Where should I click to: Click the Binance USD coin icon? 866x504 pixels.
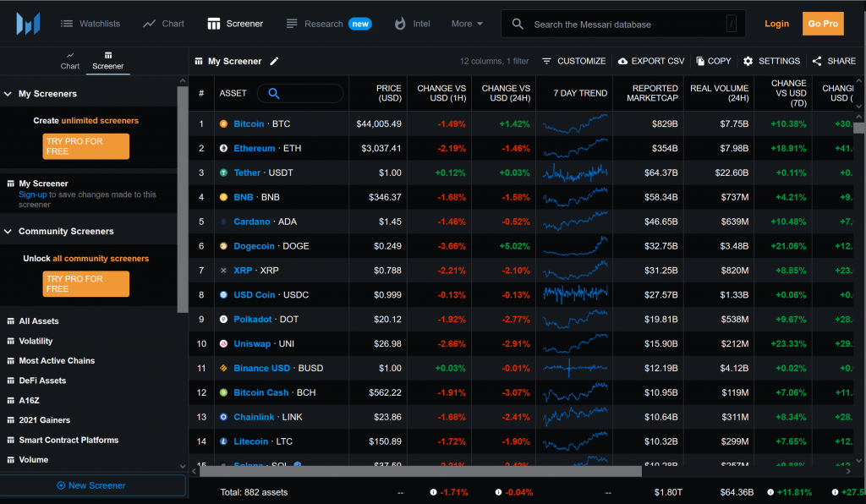223,368
